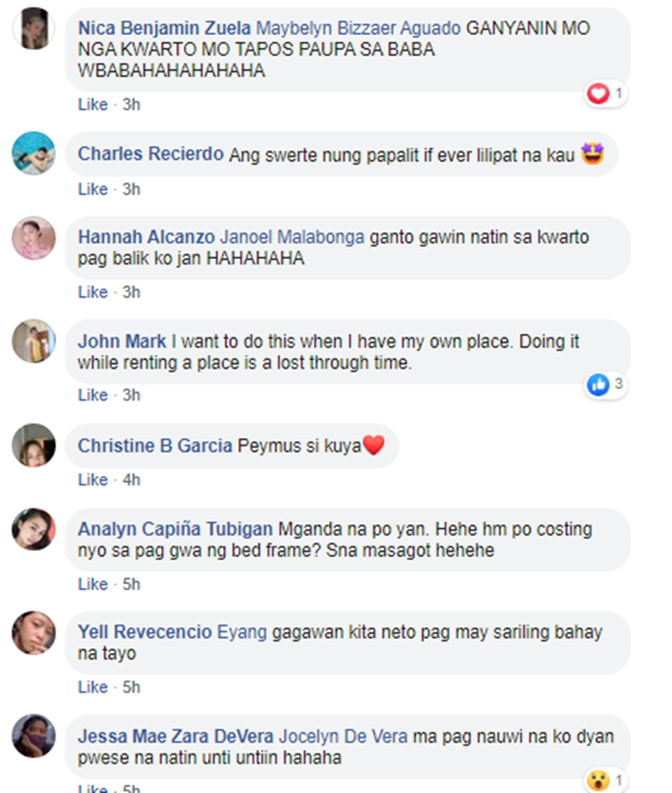
Task: Open Yell Revecencio's avatar
Action: (34, 633)
